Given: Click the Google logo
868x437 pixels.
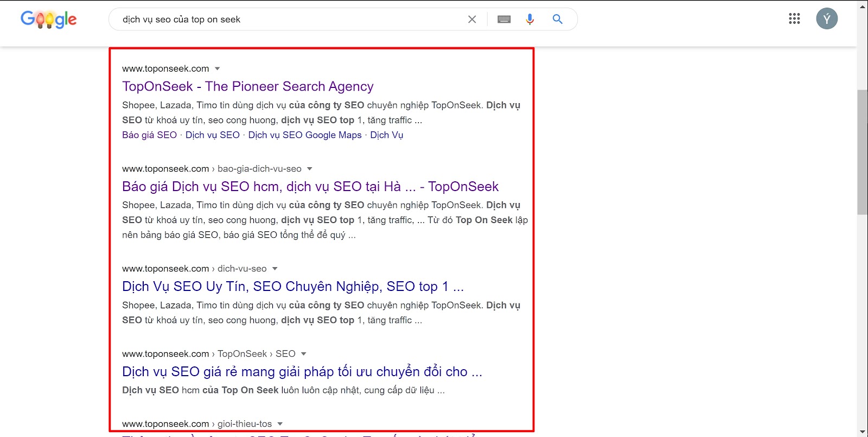Looking at the screenshot, I should click(x=48, y=20).
